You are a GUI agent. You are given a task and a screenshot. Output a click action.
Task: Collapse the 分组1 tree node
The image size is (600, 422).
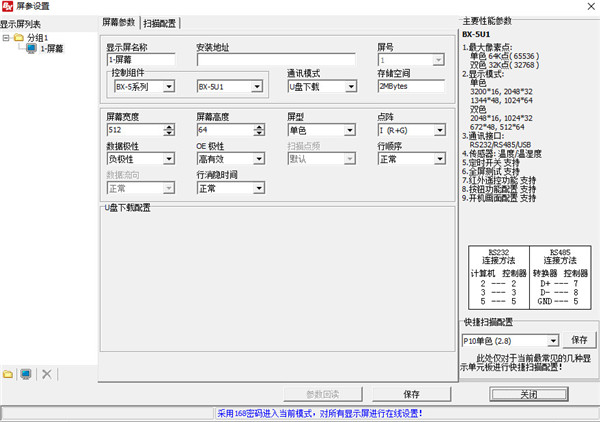[x=6, y=37]
